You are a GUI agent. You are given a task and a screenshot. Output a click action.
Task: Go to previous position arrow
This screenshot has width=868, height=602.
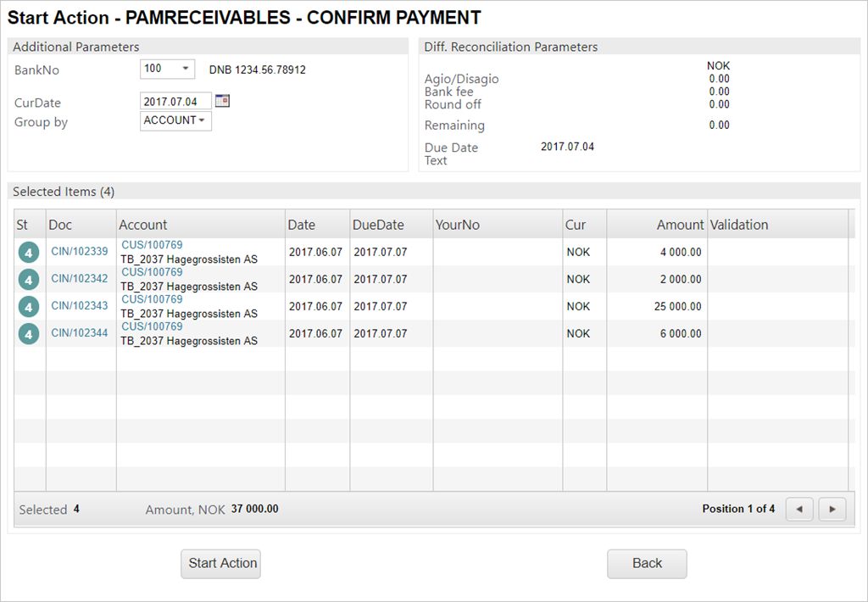pyautogui.click(x=799, y=509)
